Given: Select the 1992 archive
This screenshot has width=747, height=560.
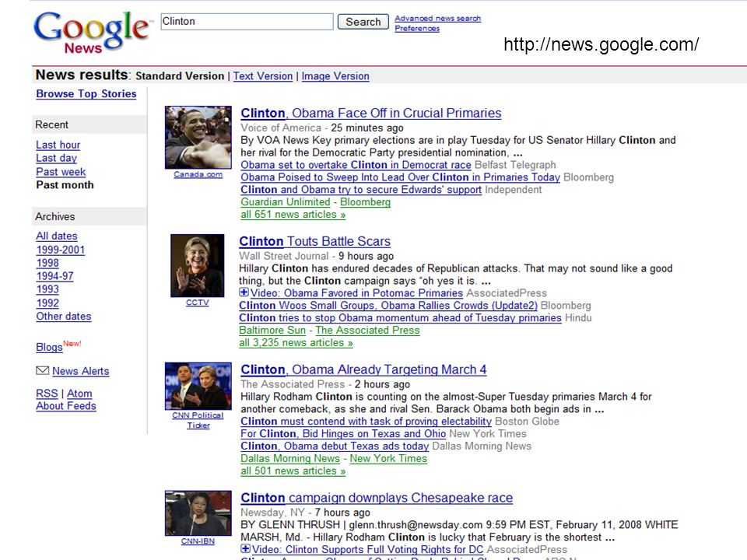Looking at the screenshot, I should coord(47,303).
